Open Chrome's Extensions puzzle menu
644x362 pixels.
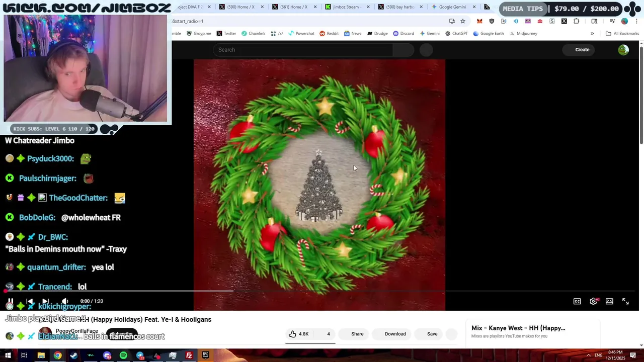click(576, 21)
